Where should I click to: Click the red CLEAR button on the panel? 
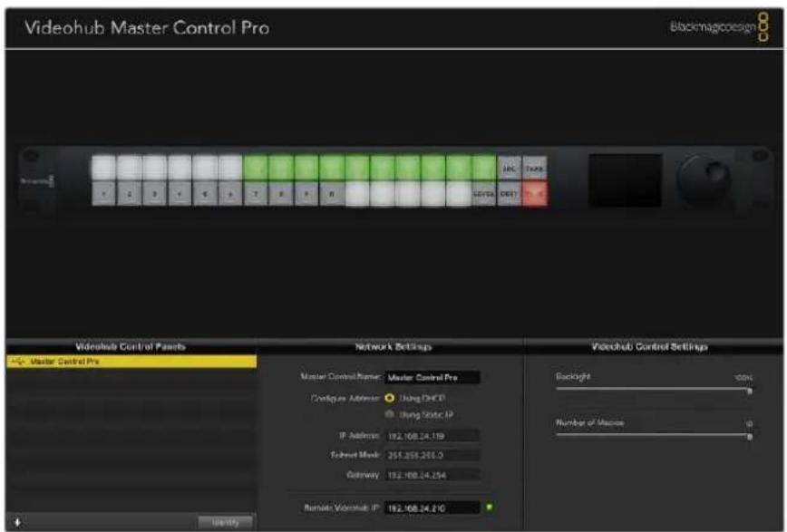(x=535, y=194)
